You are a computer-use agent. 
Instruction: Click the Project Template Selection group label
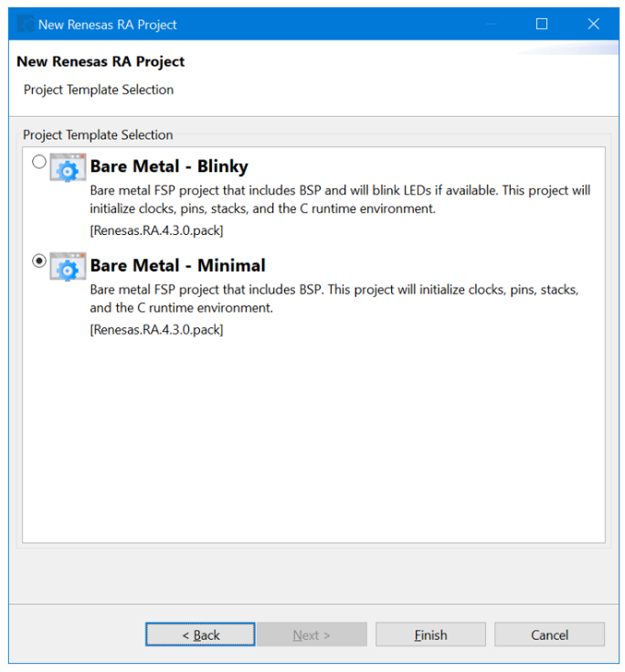pos(98,135)
